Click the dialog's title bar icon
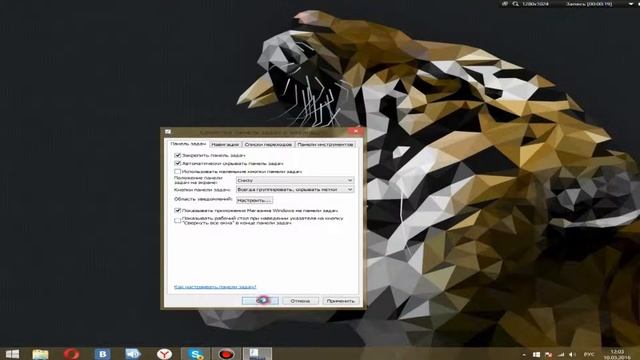 click(x=168, y=131)
